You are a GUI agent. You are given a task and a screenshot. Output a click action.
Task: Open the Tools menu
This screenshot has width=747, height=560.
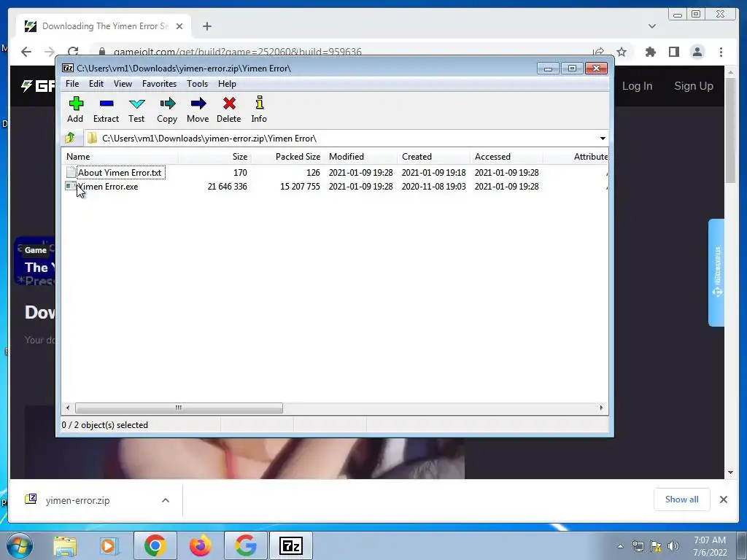pos(197,84)
